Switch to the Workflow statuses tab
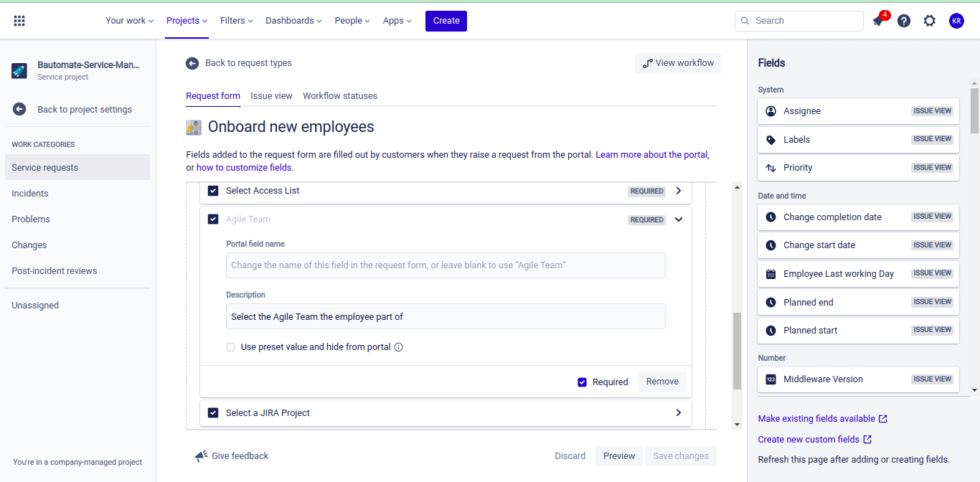The image size is (980, 482). tap(340, 96)
